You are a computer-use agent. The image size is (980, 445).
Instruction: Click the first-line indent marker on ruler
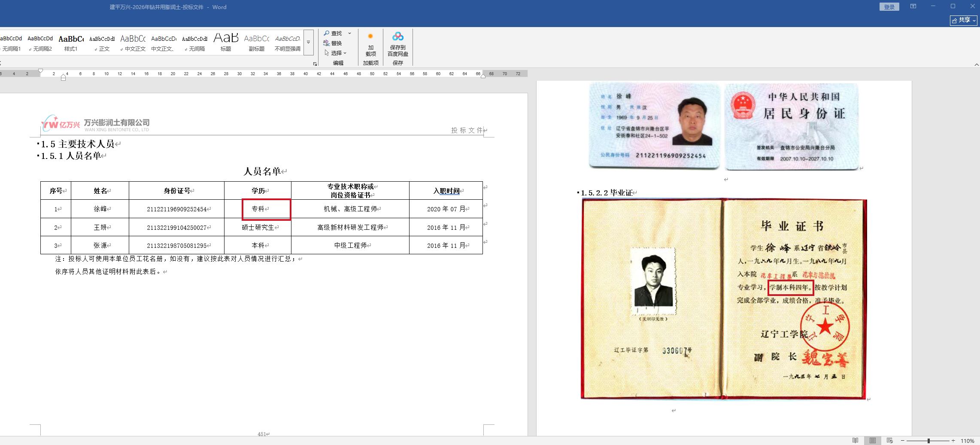click(x=40, y=71)
